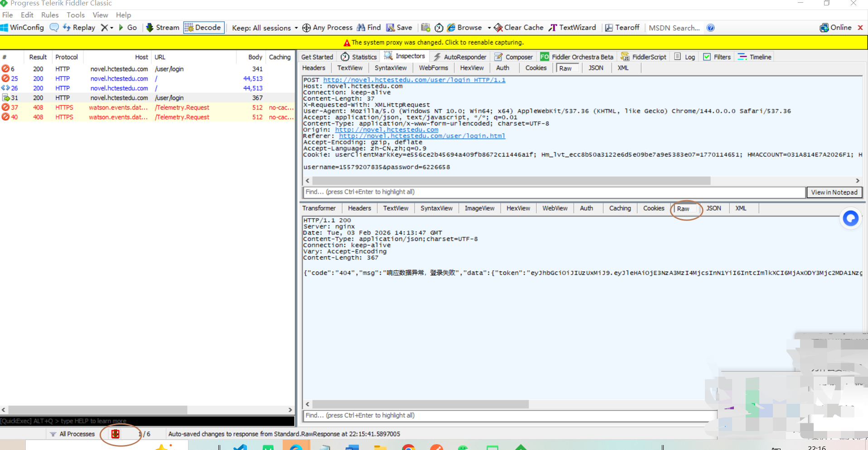Open the Keep: All sessions dropdown
The height and width of the screenshot is (450, 868).
coord(265,28)
